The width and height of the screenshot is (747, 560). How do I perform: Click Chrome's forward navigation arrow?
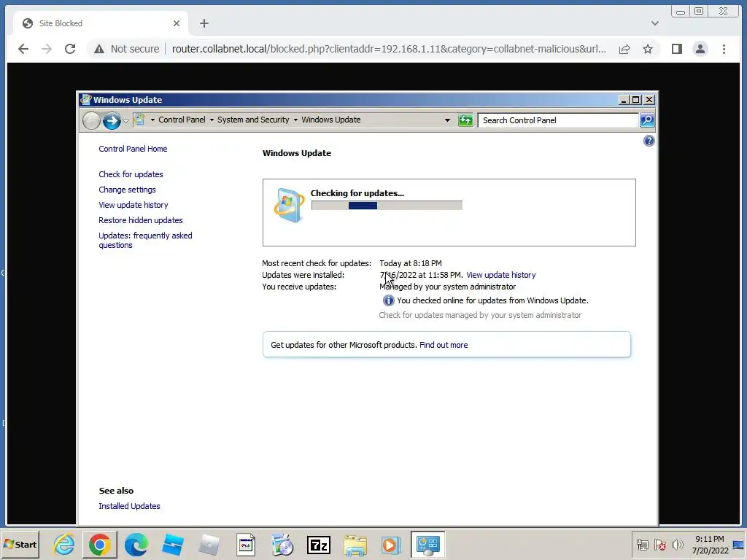click(47, 49)
